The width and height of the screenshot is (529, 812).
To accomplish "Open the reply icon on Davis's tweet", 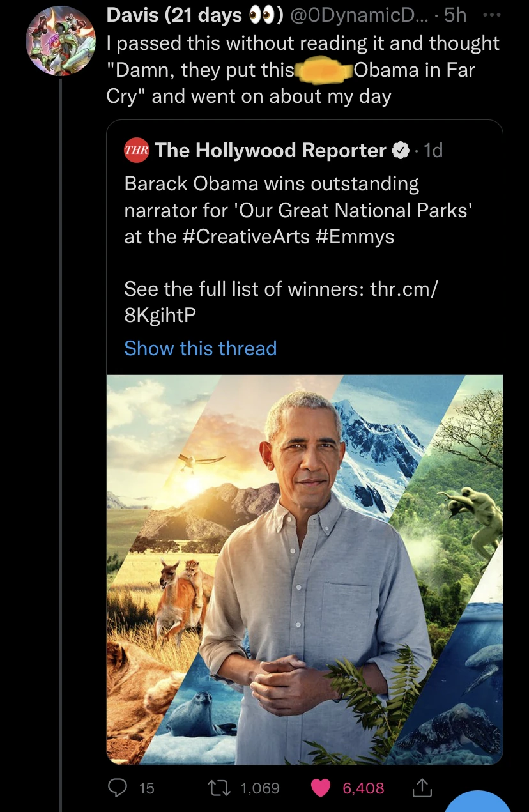I will click(x=117, y=788).
